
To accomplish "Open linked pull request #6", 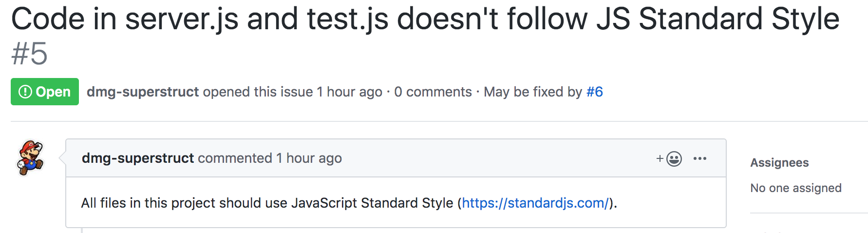I will pos(595,92).
